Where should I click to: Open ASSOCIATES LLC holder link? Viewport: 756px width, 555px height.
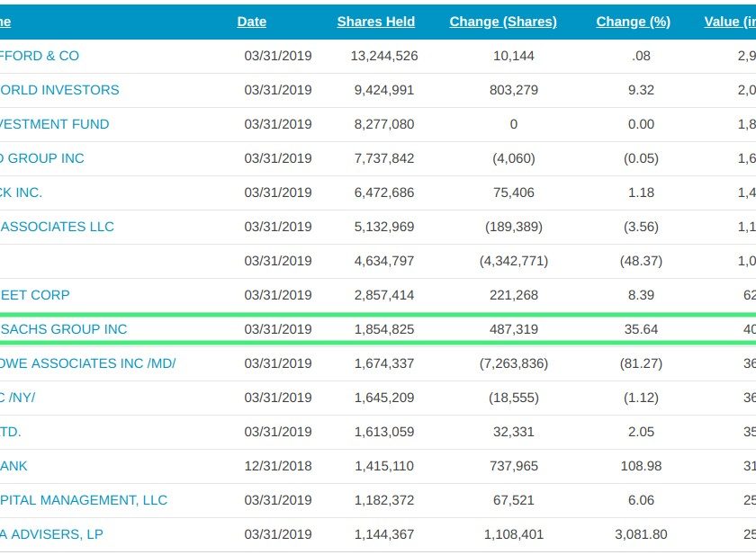57,227
